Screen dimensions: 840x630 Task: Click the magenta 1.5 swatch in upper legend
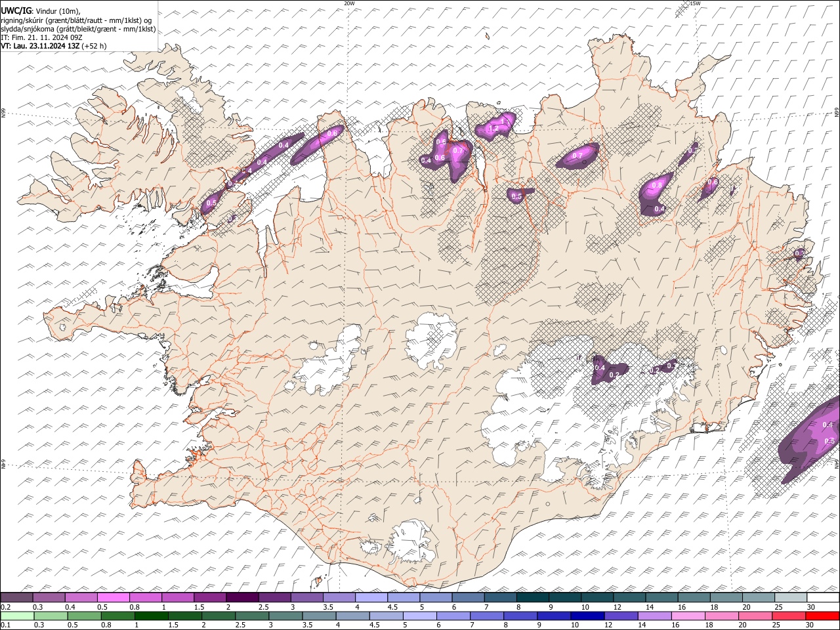[x=210, y=597]
